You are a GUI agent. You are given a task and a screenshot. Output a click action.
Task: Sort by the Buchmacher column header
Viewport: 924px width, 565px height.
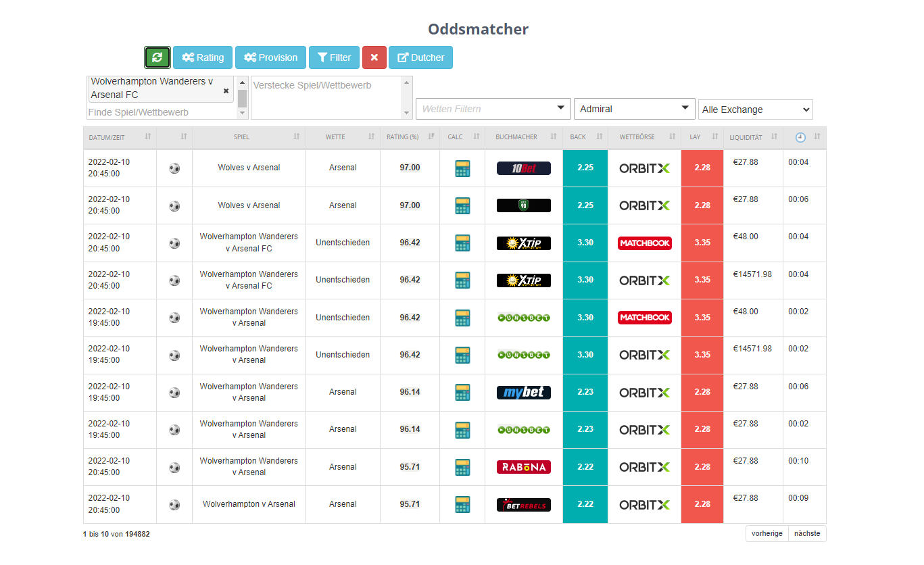pyautogui.click(x=524, y=137)
